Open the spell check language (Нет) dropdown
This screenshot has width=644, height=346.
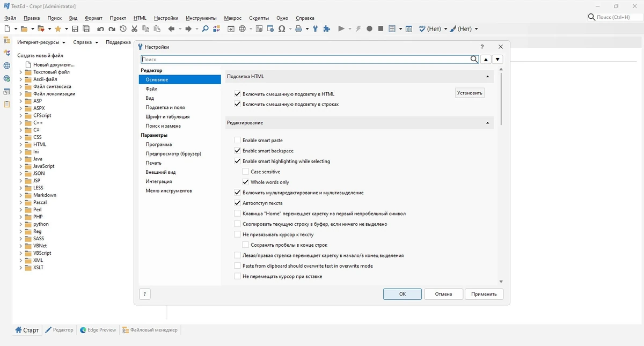[x=434, y=29]
